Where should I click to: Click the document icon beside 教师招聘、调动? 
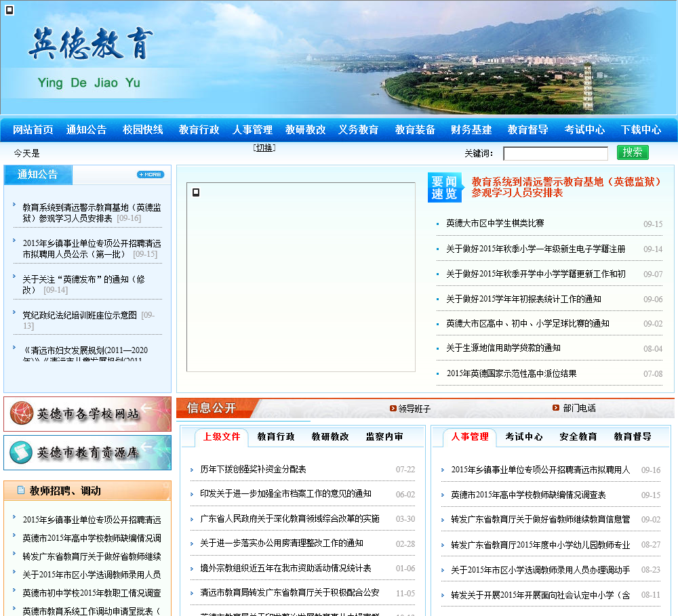21,490
